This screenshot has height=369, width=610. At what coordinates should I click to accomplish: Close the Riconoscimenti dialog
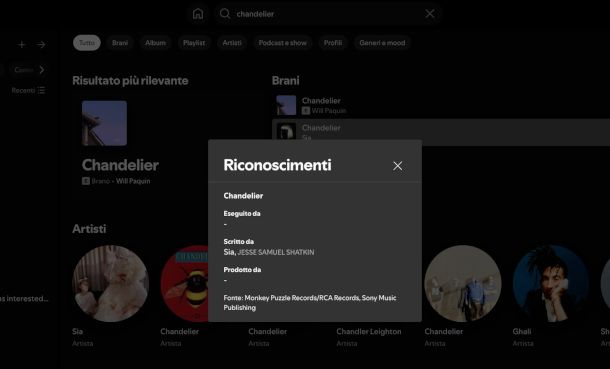[397, 166]
